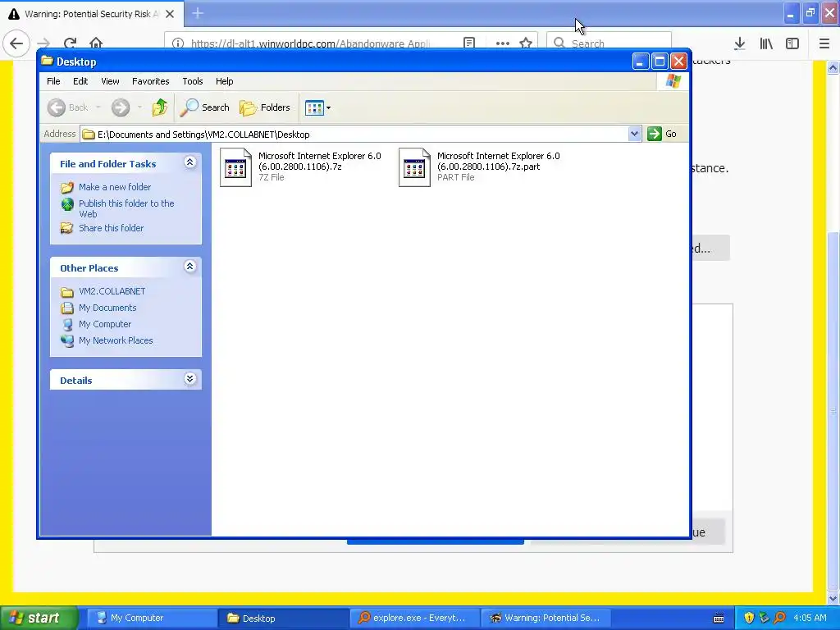
Task: Toggle Firefox reader view icon
Action: pyautogui.click(x=469, y=43)
